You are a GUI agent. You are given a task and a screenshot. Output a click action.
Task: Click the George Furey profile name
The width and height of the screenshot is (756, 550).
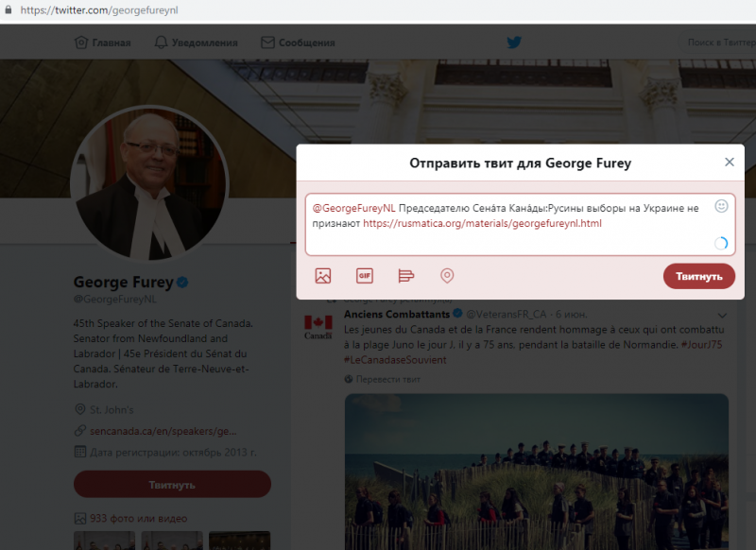coord(124,282)
